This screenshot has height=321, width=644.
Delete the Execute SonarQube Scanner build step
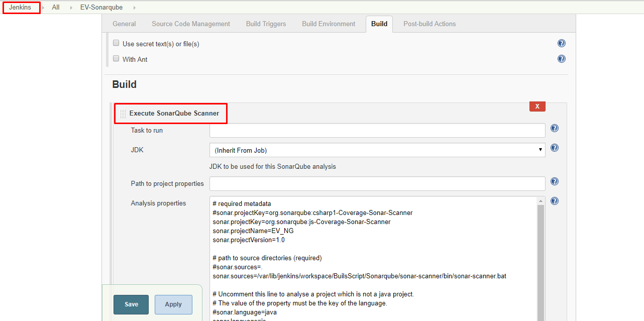[537, 106]
